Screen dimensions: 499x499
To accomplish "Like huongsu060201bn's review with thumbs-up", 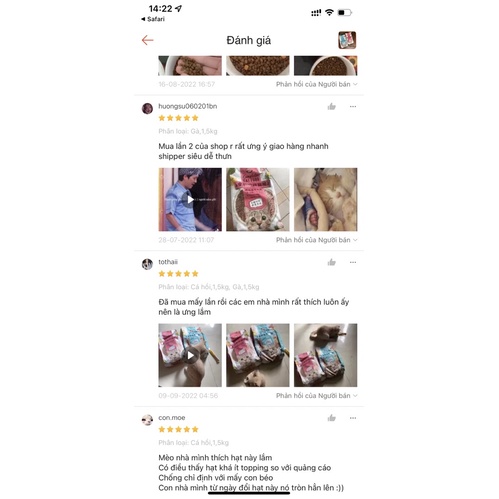I will [332, 106].
